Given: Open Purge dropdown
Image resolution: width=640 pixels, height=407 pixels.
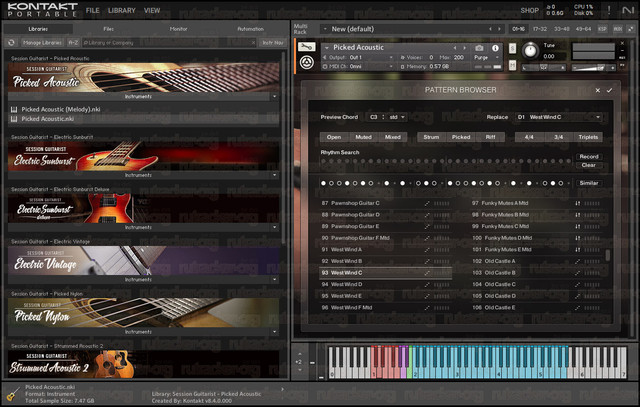Looking at the screenshot, I should [x=487, y=58].
